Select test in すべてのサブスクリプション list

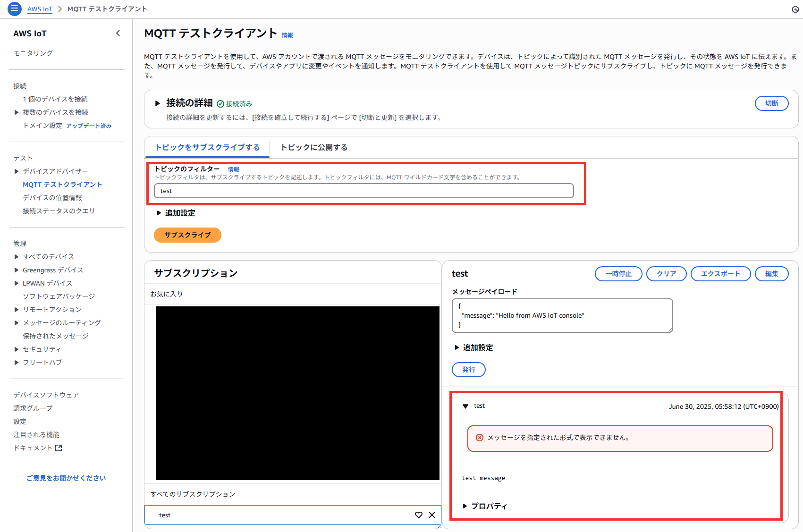click(x=293, y=515)
